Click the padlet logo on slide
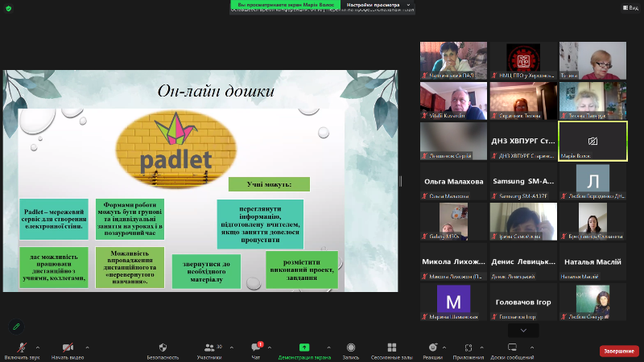This screenshot has height=362, width=644. tap(176, 149)
